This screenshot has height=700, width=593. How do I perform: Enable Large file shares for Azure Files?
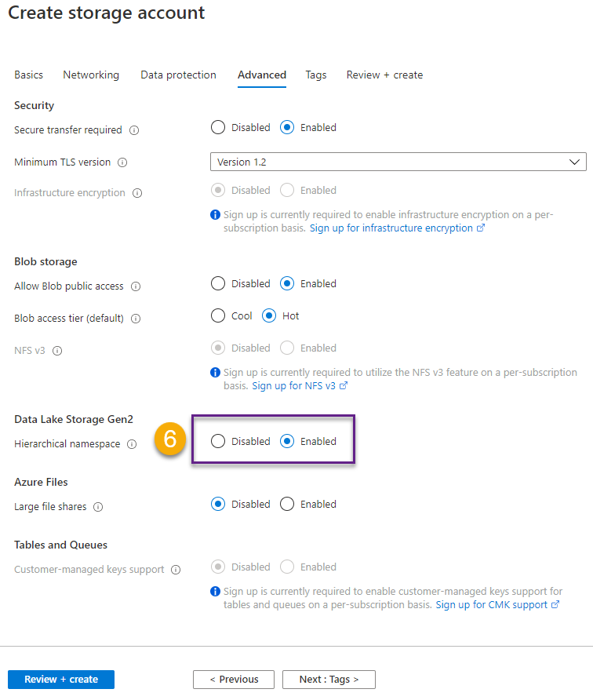coord(287,504)
